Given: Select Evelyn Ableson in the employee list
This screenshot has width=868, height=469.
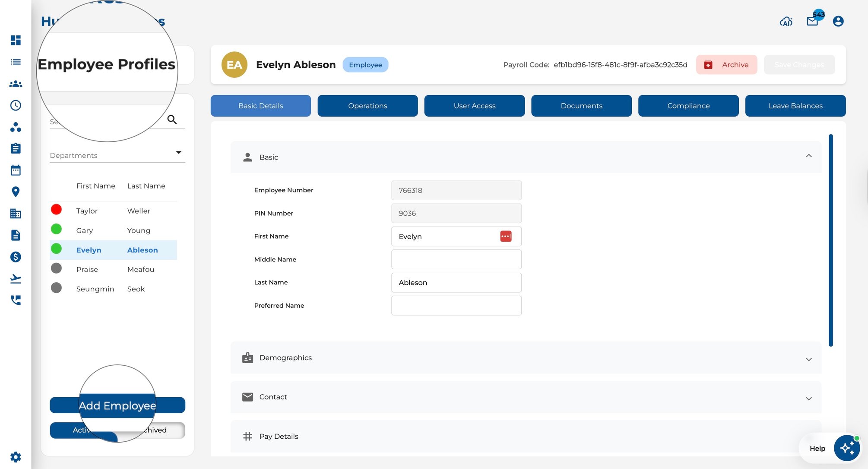Looking at the screenshot, I should [x=113, y=250].
